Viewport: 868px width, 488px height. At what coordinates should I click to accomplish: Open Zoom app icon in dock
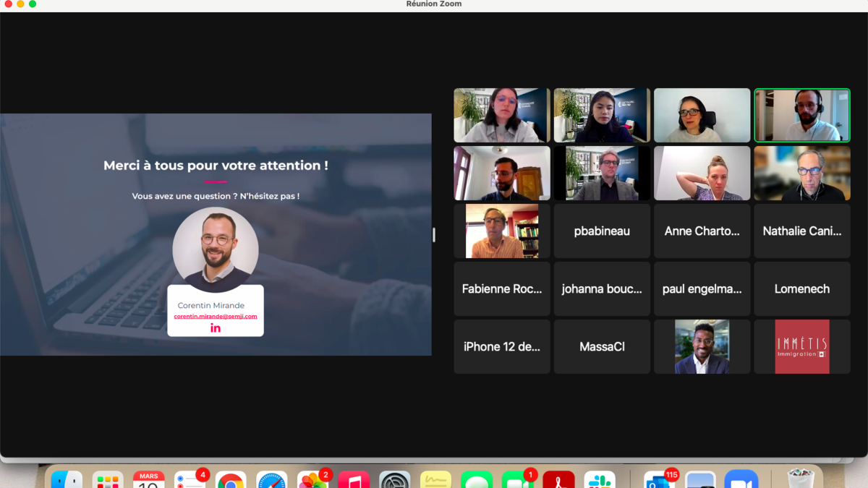tap(740, 481)
